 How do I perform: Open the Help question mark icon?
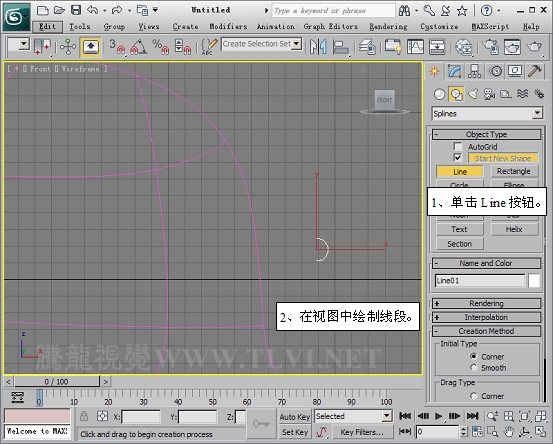(x=486, y=11)
